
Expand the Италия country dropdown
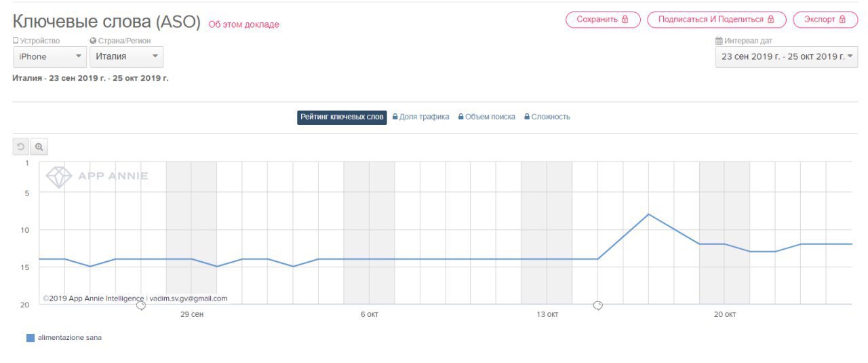(126, 56)
